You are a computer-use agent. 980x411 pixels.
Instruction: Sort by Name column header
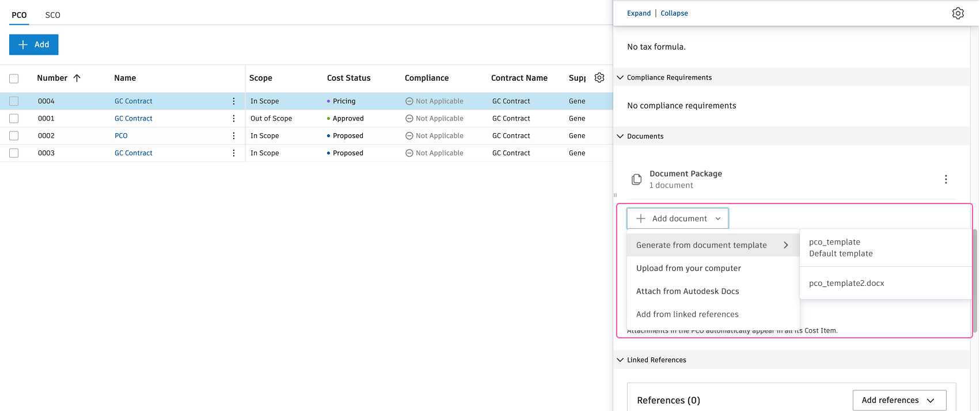125,78
